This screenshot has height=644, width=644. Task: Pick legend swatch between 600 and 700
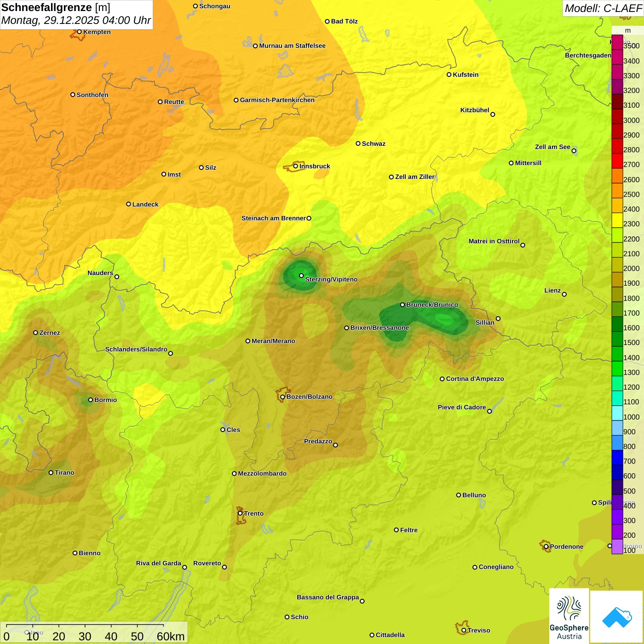(x=617, y=472)
